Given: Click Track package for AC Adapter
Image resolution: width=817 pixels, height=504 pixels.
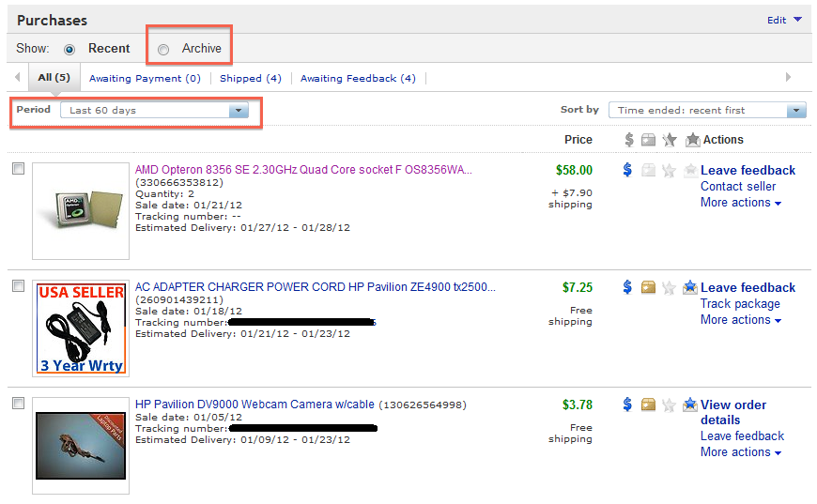Looking at the screenshot, I should [x=740, y=304].
